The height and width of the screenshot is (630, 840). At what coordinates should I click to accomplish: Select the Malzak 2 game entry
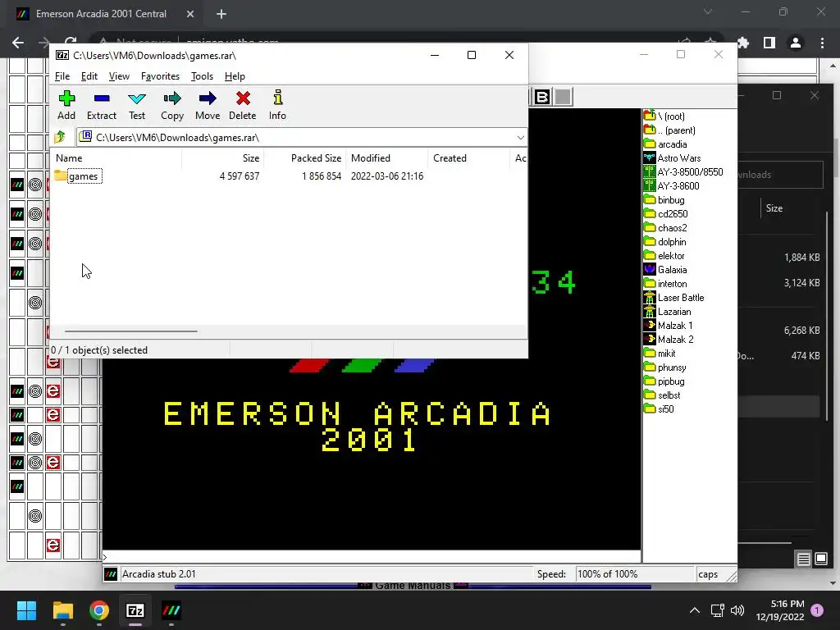pyautogui.click(x=669, y=339)
